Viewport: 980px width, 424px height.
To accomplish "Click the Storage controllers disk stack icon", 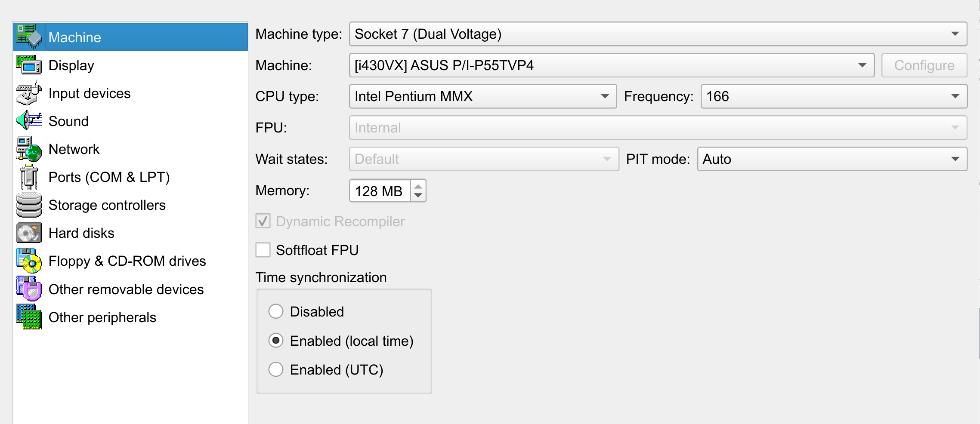I will pos(29,205).
